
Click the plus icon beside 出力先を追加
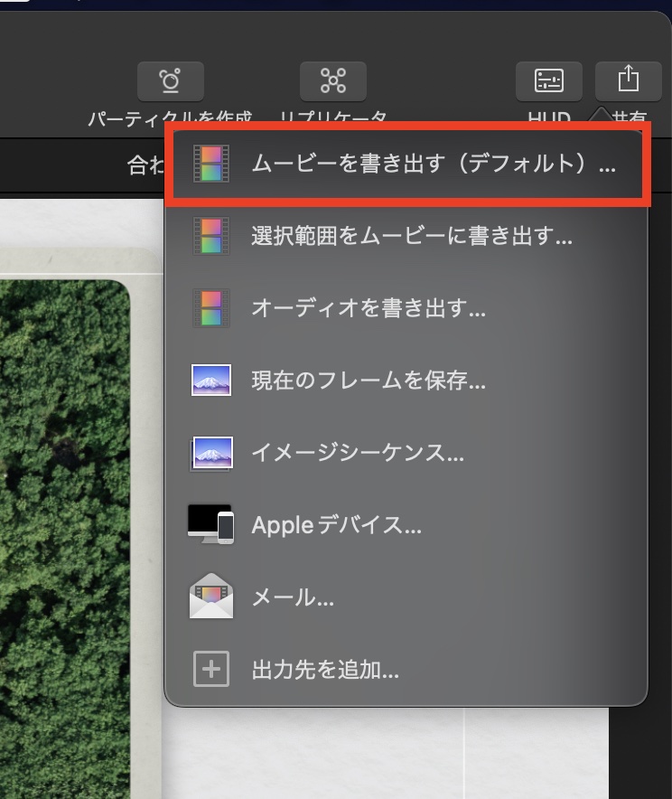click(x=211, y=669)
